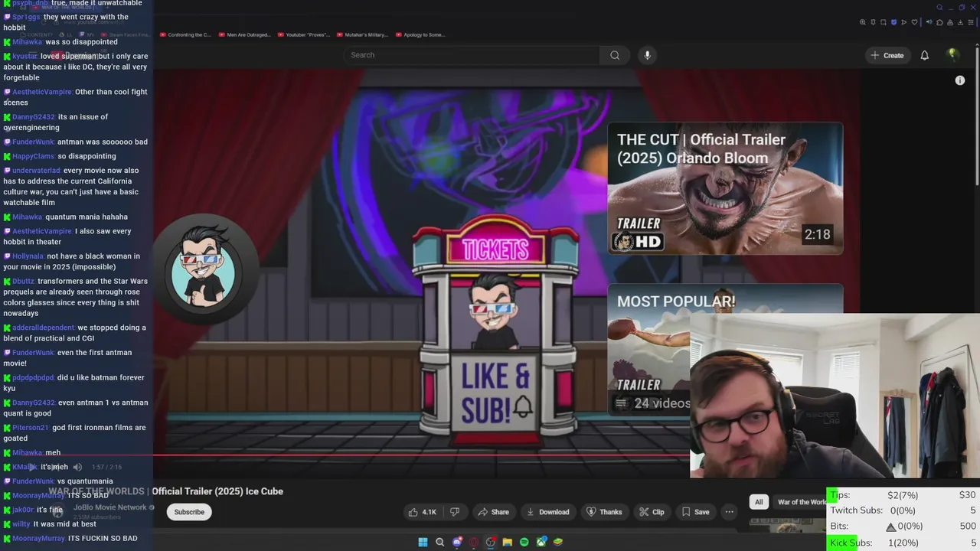Click the video title 'Official Trailer (2025) Ice Cube'

point(217,491)
